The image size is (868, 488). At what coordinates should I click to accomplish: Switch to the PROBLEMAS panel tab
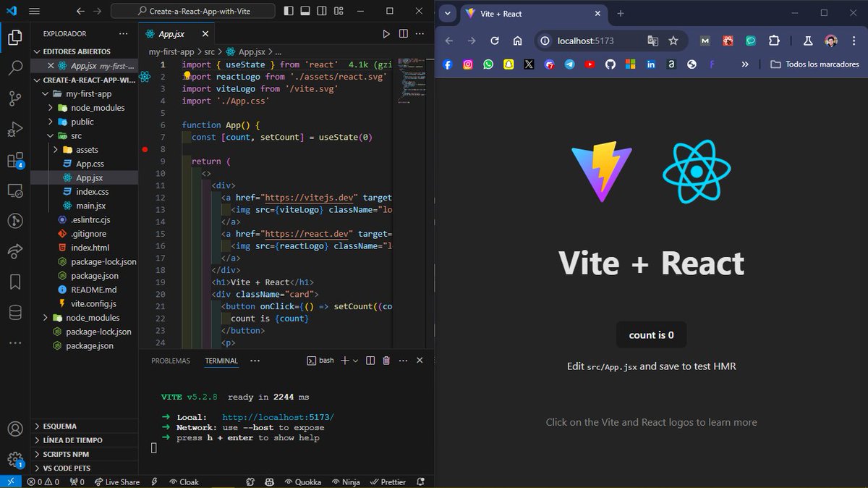171,361
